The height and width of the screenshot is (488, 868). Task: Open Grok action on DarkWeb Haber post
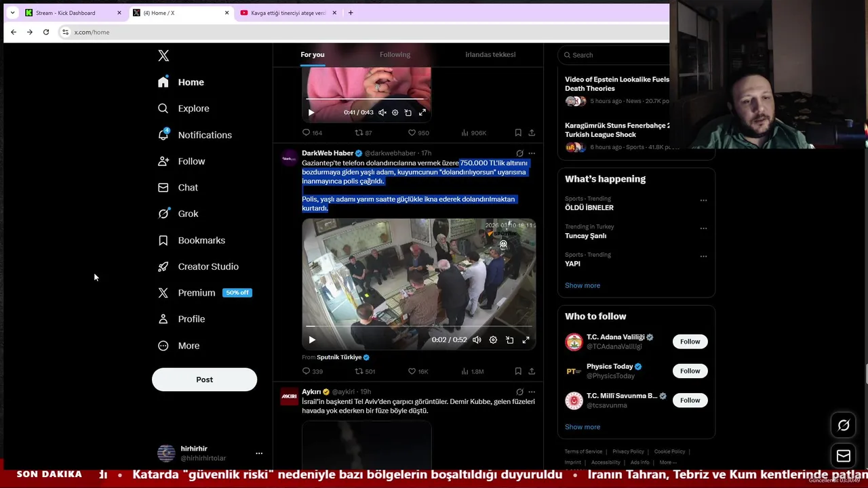point(519,153)
